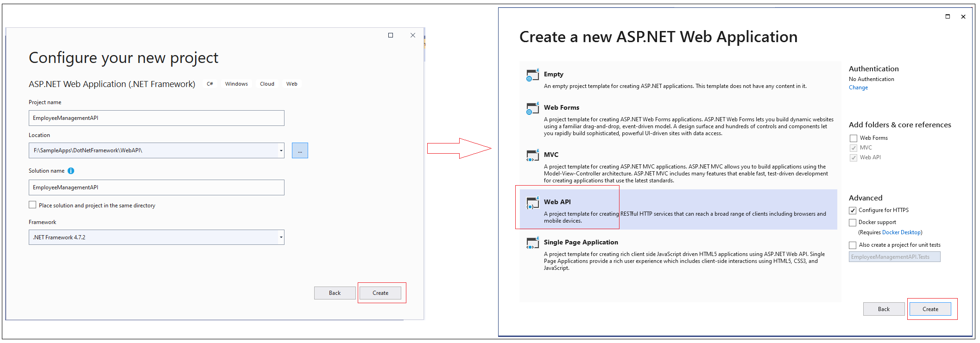This screenshot has width=980, height=343.
Task: Click the Web tag label
Action: pos(292,84)
